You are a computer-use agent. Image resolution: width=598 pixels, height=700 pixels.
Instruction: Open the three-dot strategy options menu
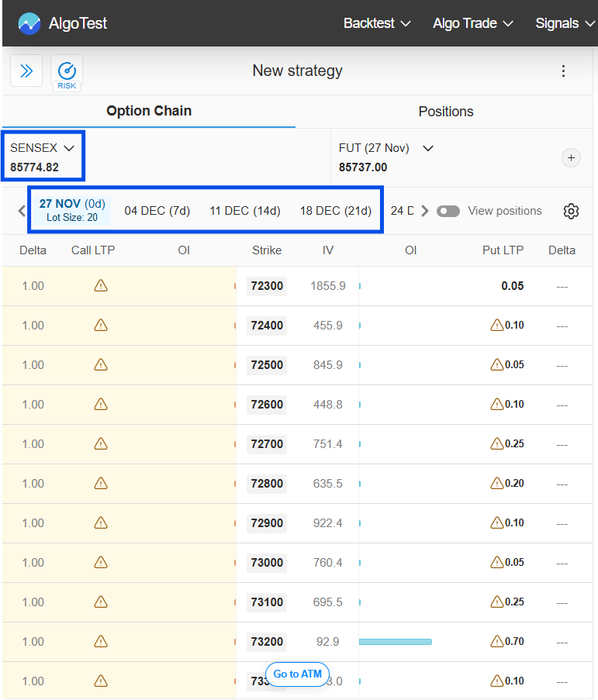pyautogui.click(x=564, y=71)
